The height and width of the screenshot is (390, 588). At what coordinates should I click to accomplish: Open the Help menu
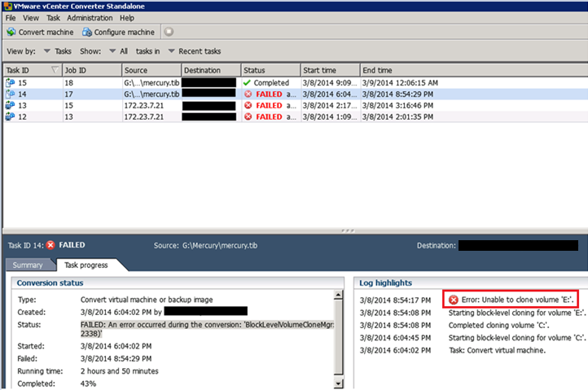pyautogui.click(x=127, y=18)
